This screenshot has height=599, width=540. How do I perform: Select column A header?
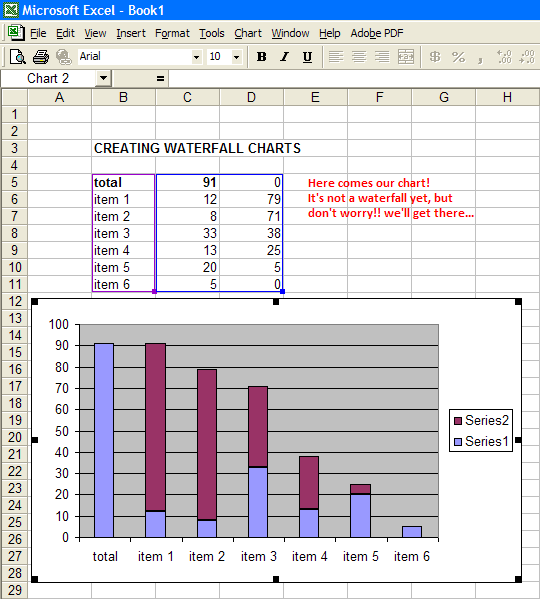59,97
